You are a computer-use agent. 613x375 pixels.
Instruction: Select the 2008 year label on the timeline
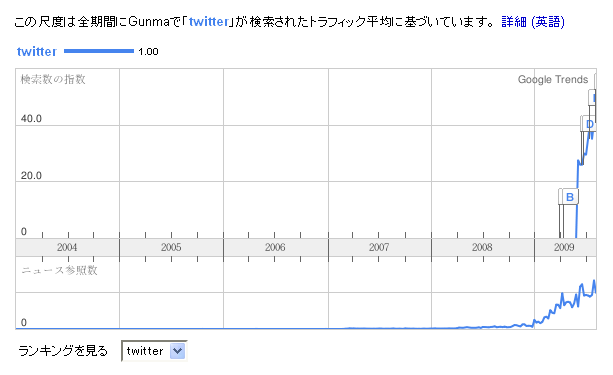[x=482, y=247]
